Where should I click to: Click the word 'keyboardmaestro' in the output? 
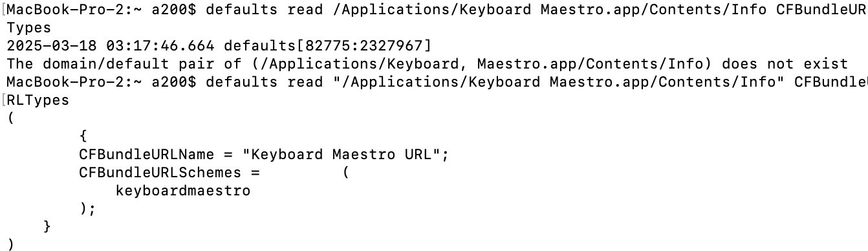(183, 191)
